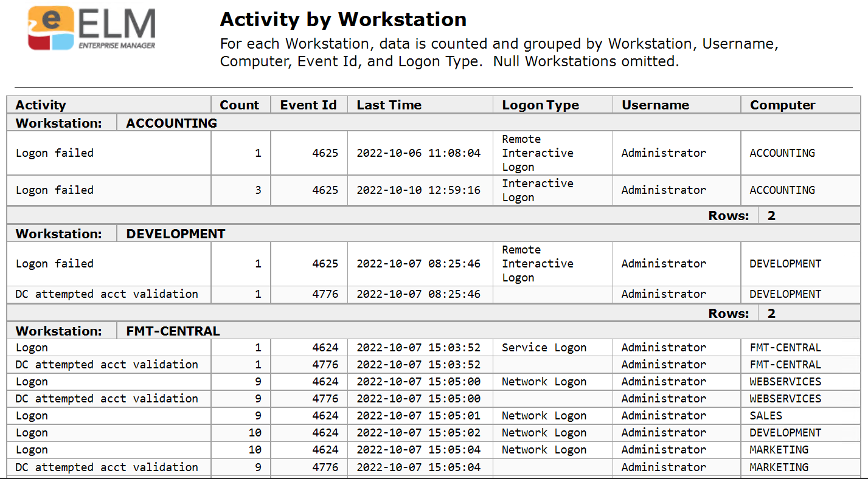Click 'Rows: 2' summary under DEVELOPMENT group

click(x=742, y=314)
